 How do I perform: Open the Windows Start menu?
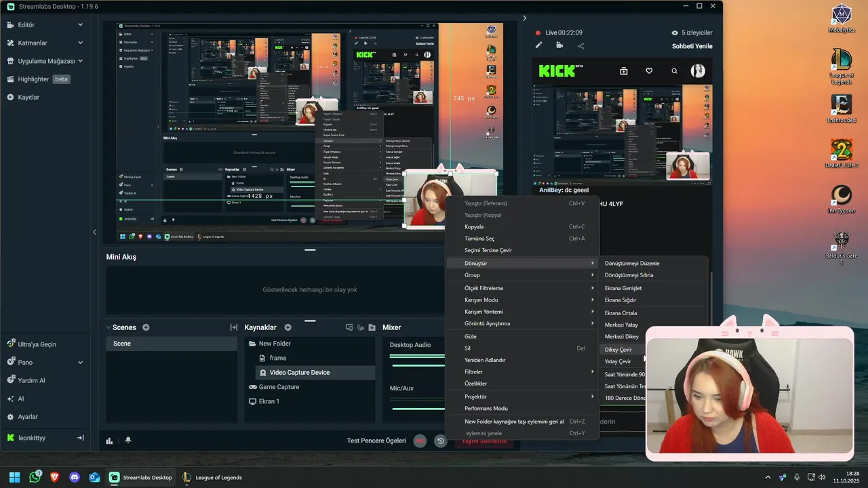(14, 477)
